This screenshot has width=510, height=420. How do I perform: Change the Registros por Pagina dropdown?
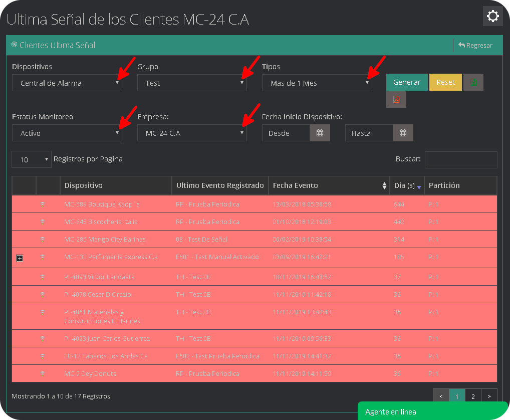click(x=31, y=159)
